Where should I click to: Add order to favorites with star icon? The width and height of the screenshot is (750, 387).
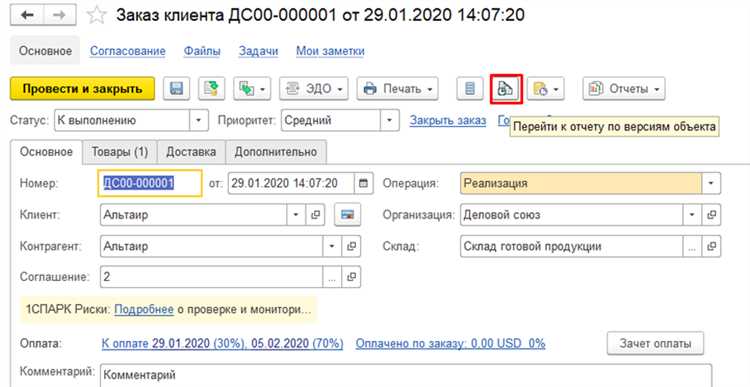96,15
